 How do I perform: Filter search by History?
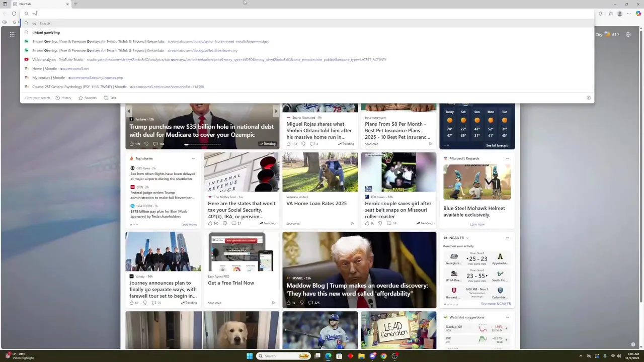pyautogui.click(x=63, y=98)
